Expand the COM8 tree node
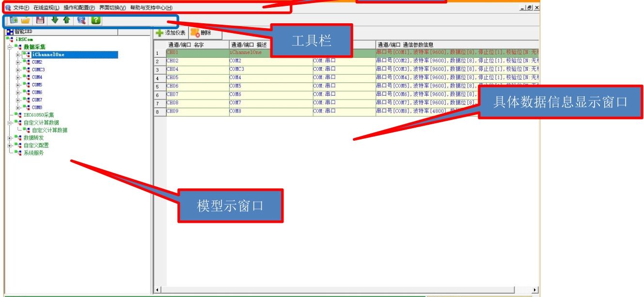The height and width of the screenshot is (297, 644). point(18,107)
